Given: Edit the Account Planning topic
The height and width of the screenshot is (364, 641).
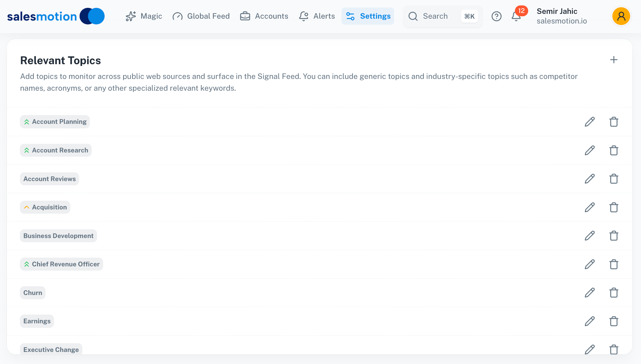Looking at the screenshot, I should 589,122.
